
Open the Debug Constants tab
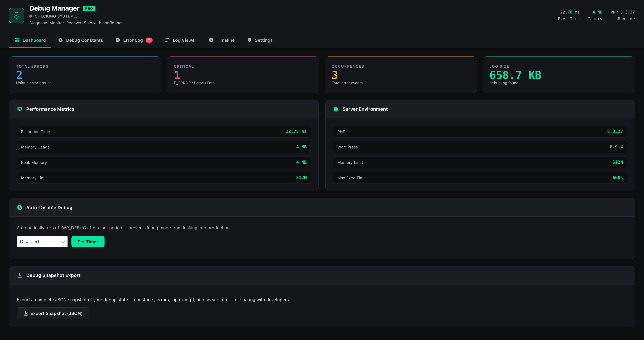pyautogui.click(x=81, y=40)
